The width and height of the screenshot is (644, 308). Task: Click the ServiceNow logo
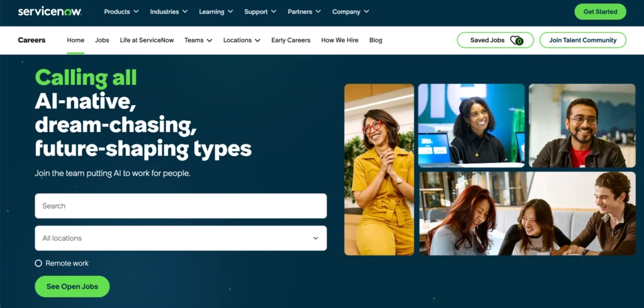coord(50,11)
